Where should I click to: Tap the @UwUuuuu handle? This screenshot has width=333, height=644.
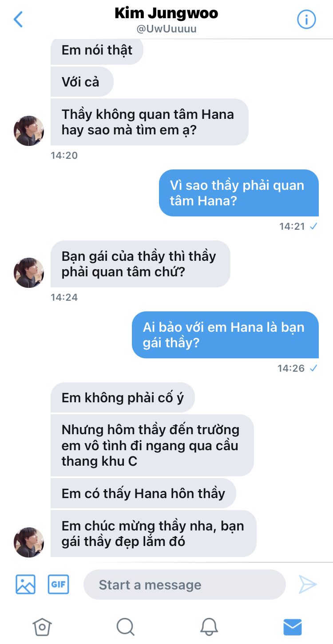166,29
